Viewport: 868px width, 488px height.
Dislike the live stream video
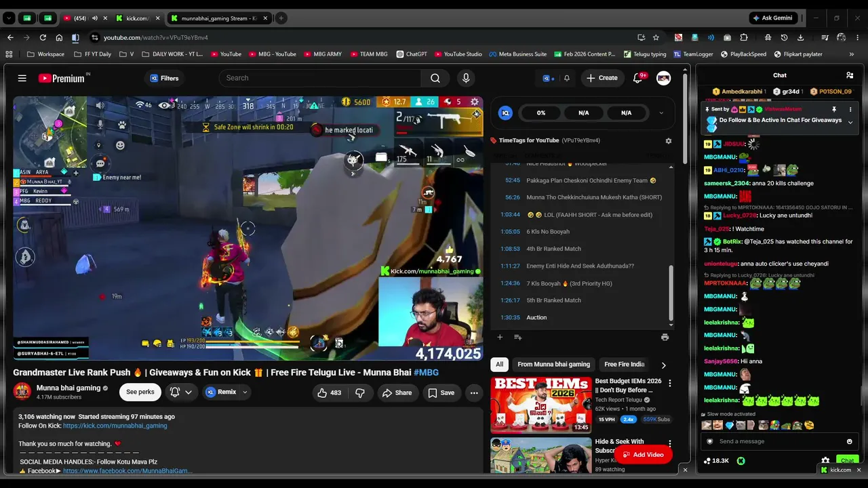pyautogui.click(x=360, y=392)
